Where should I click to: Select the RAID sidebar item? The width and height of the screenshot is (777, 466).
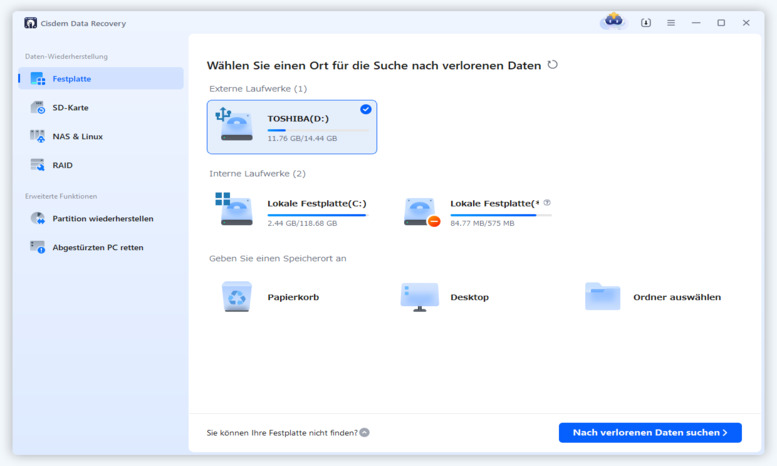62,165
